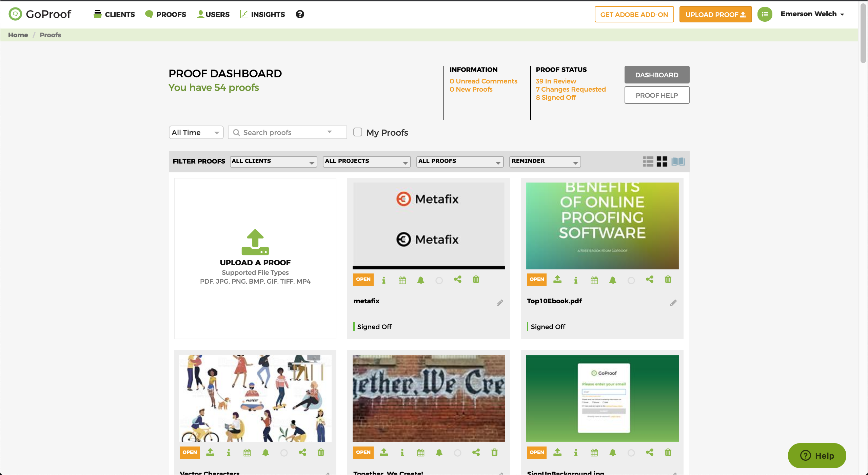Open the ALL CLIENTS filter dropdown

click(273, 161)
